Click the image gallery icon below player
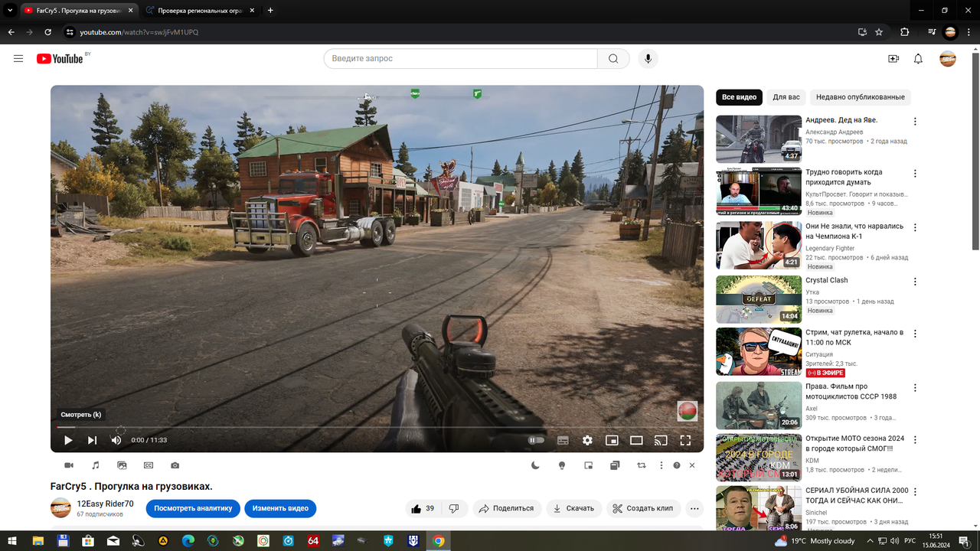 click(122, 465)
